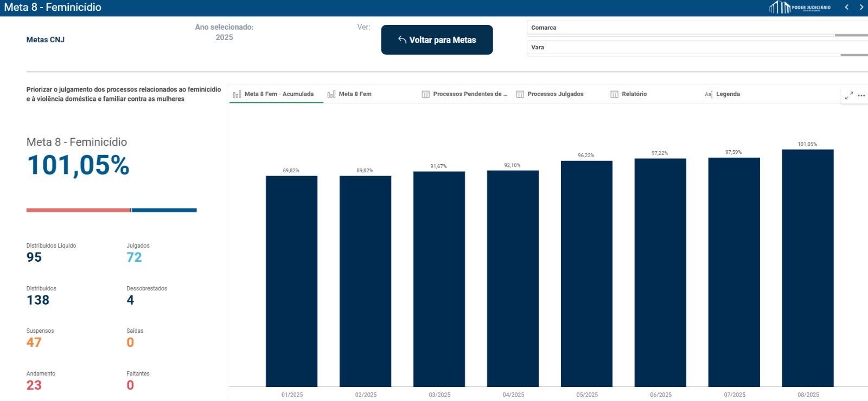Image resolution: width=868 pixels, height=401 pixels.
Task: Click table icon beside Processos Julgados
Action: tap(520, 94)
